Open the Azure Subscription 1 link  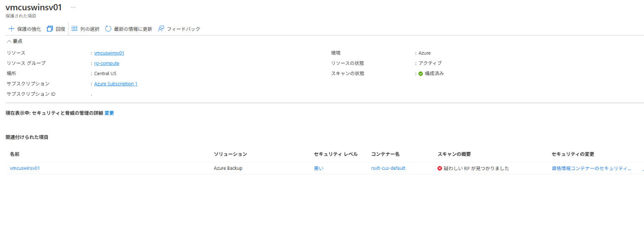[115, 84]
